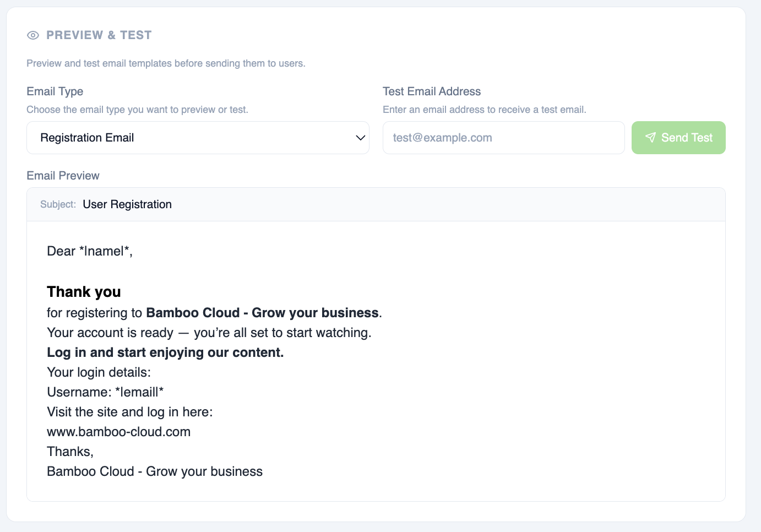
Task: Click the Username: *|email|* line
Action: click(105, 392)
